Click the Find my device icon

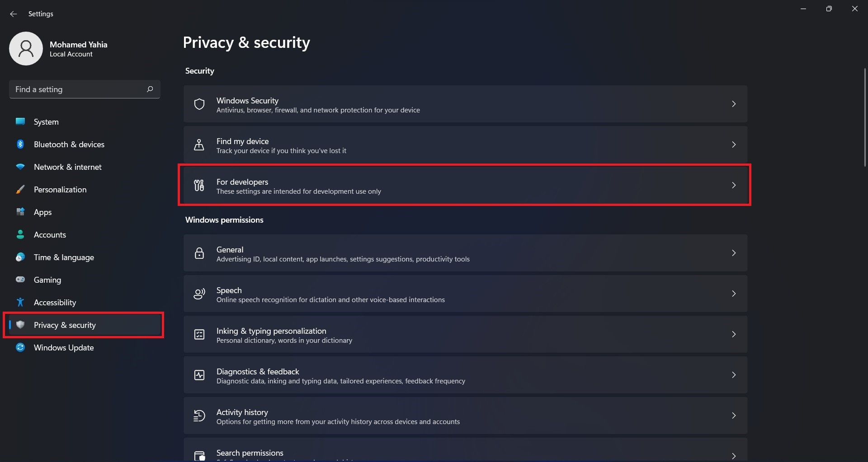tap(199, 145)
